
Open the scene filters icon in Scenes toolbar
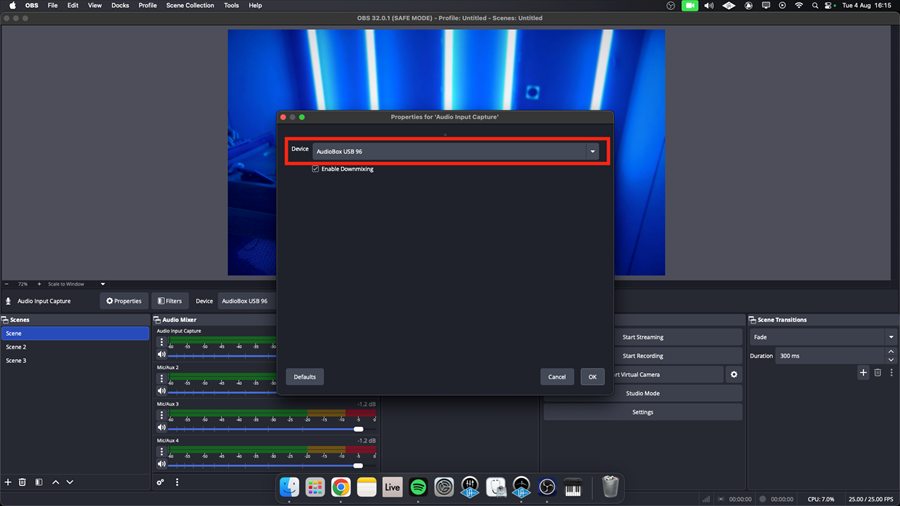[38, 482]
